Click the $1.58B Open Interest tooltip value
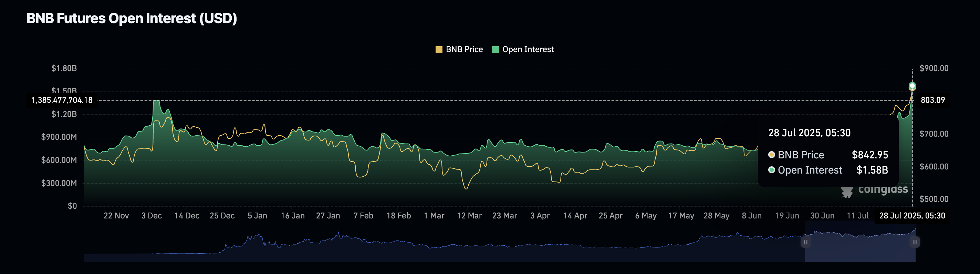Image resolution: width=980 pixels, height=274 pixels. pyautogui.click(x=872, y=170)
